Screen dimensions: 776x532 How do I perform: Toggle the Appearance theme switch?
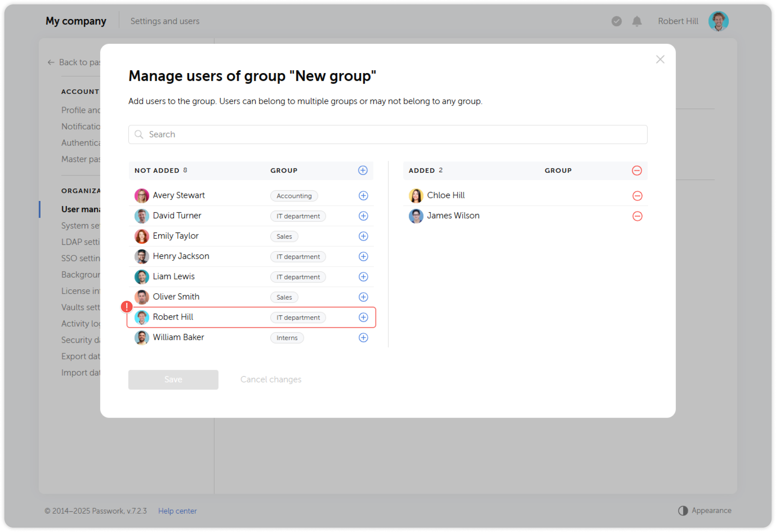(683, 510)
